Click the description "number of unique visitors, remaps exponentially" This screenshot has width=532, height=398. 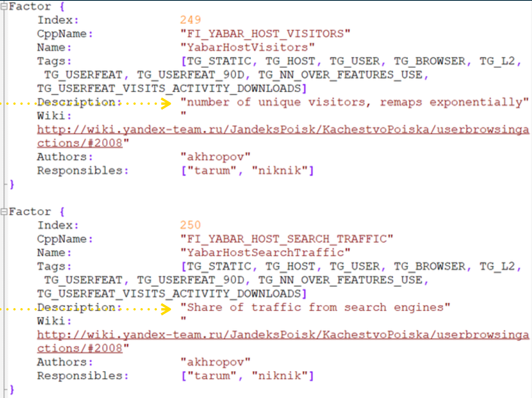(354, 102)
